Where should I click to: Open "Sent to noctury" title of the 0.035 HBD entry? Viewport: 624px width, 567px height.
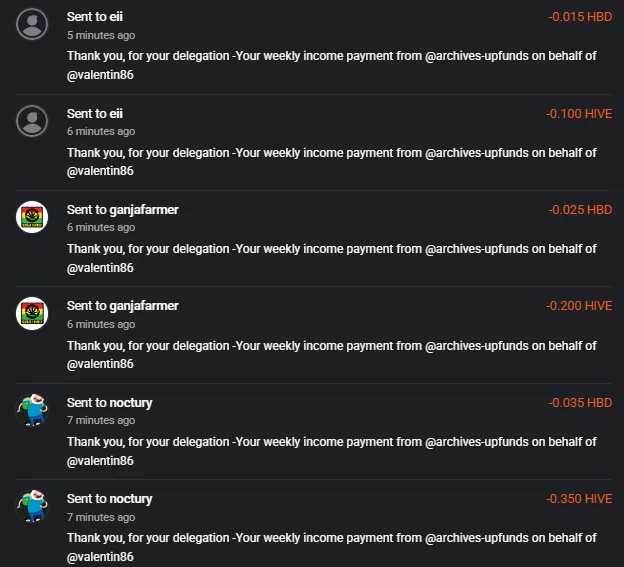pos(109,403)
